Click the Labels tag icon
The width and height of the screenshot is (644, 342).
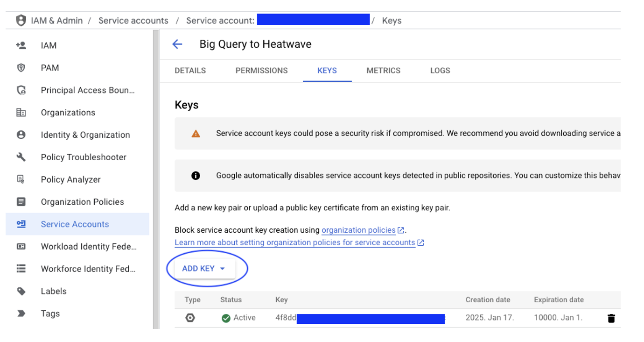point(21,291)
